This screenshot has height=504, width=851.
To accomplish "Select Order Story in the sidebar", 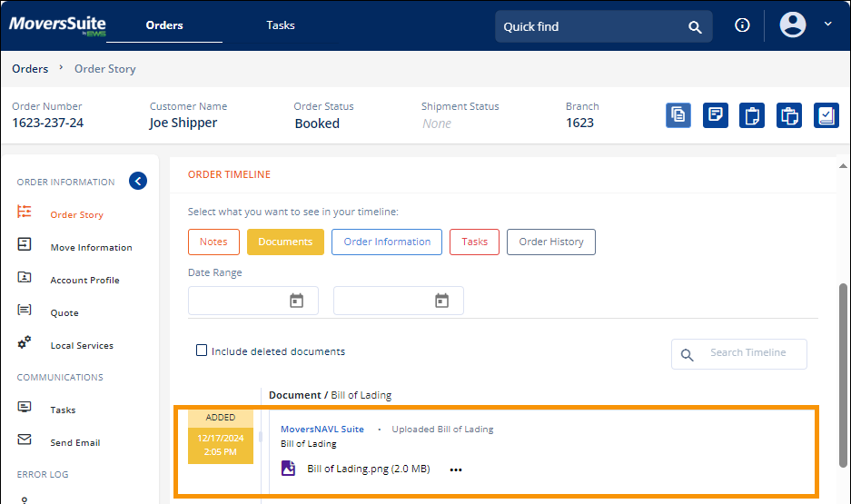I will (x=76, y=215).
